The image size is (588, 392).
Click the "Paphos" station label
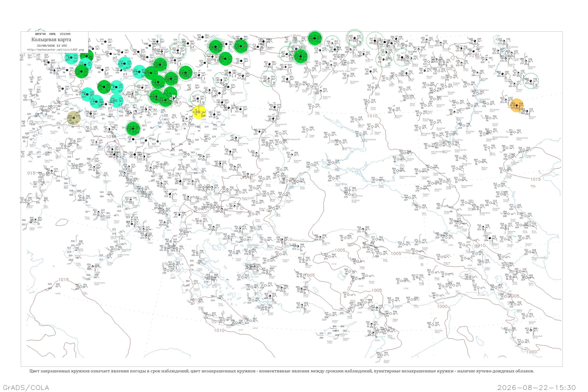point(330,341)
